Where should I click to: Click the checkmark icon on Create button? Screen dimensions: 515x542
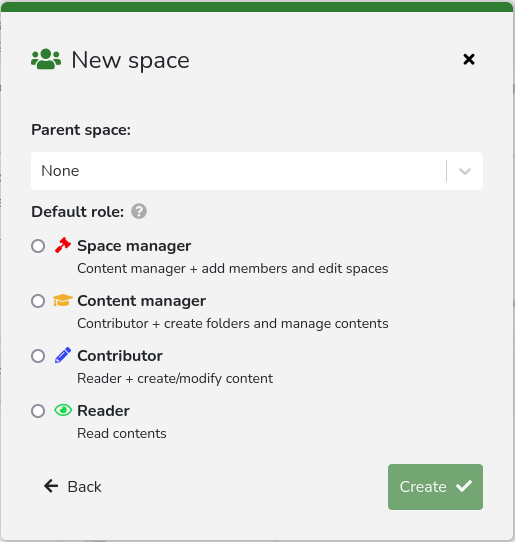tap(464, 486)
